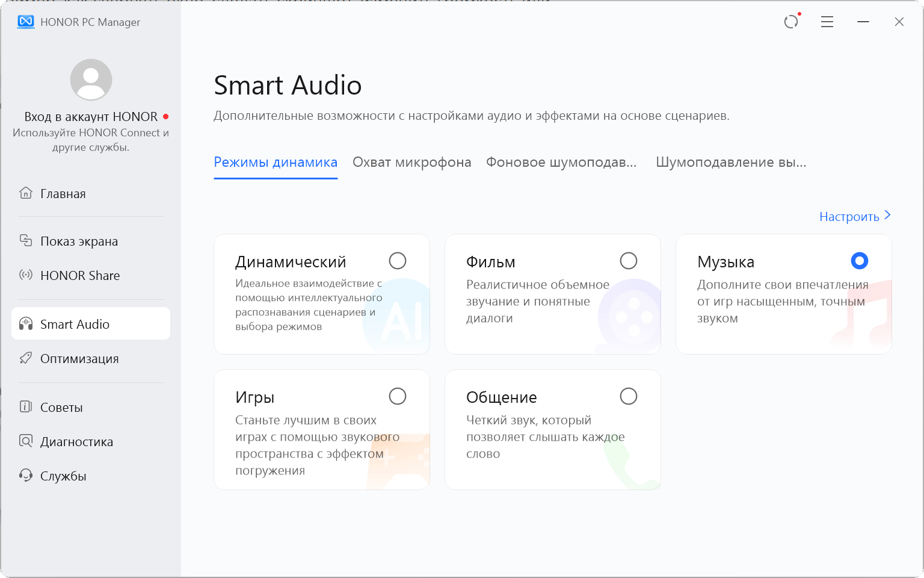Screen dimensions: 924x578
Task: Click the rocket icon beside Оптимизация
Action: (26, 358)
